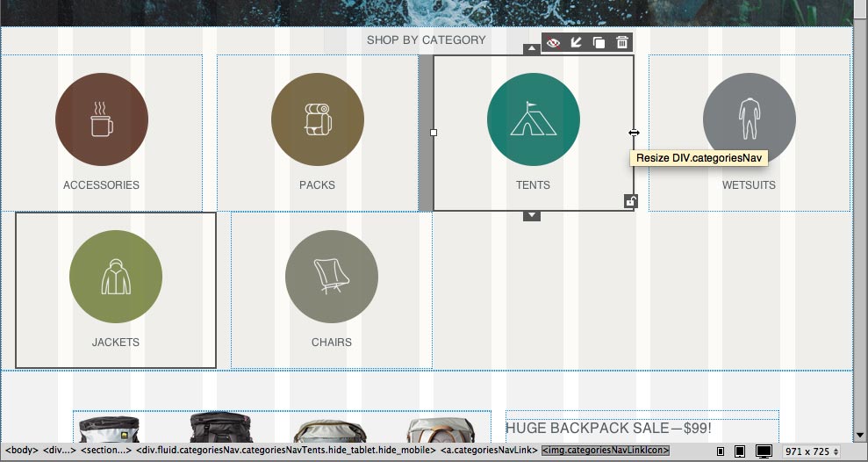The width and height of the screenshot is (868, 462).
Task: Select the Wetsuits circle icon
Action: tap(750, 119)
